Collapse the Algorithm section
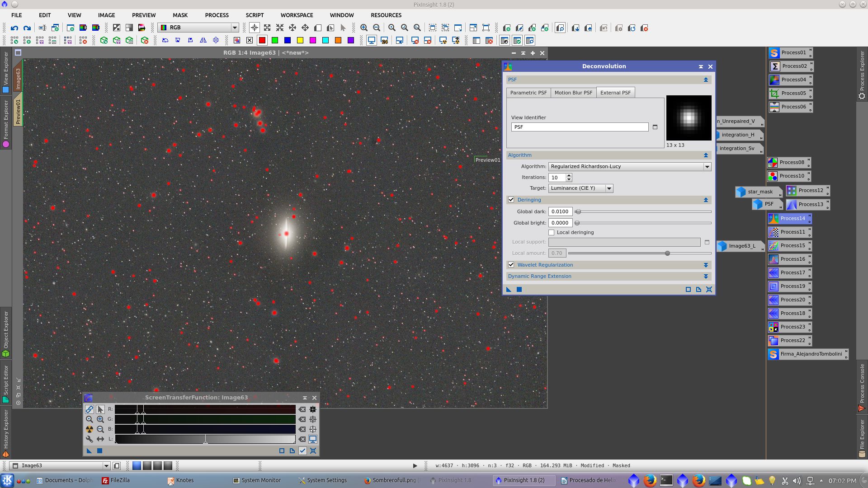This screenshot has width=868, height=488. pyautogui.click(x=706, y=155)
